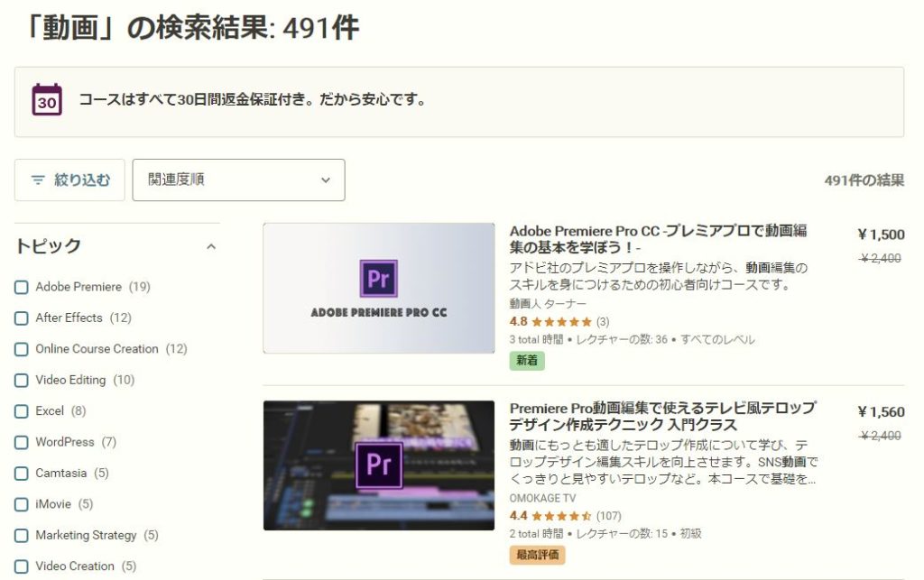Click the Pr logo on the テロップ course thumbnail

coord(379,465)
